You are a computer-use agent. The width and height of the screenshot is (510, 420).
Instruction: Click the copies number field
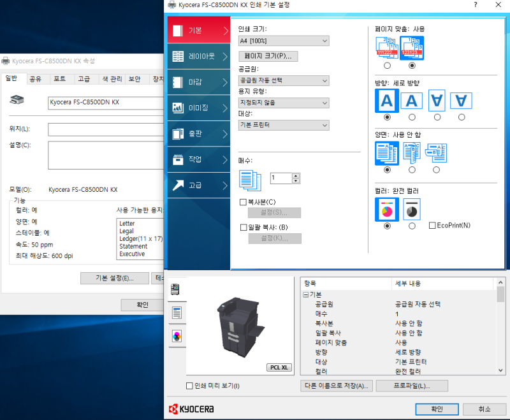pyautogui.click(x=281, y=178)
